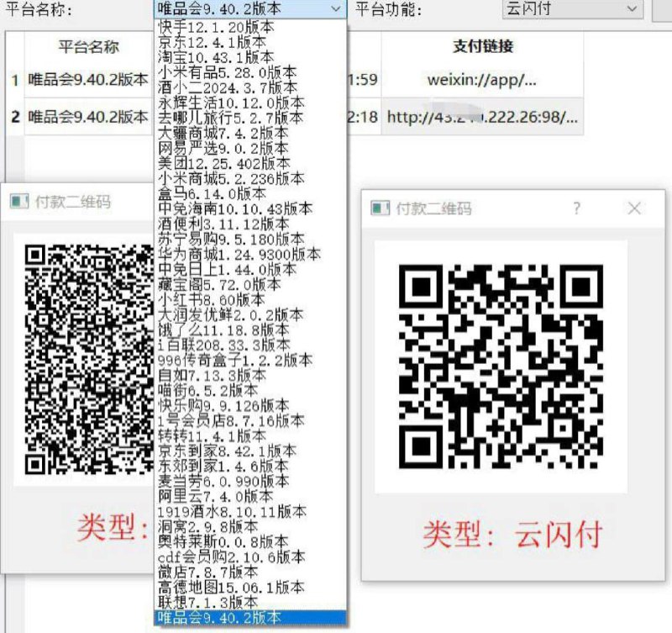The width and height of the screenshot is (672, 633).
Task: Click the http:// payment link cell
Action: tap(482, 117)
